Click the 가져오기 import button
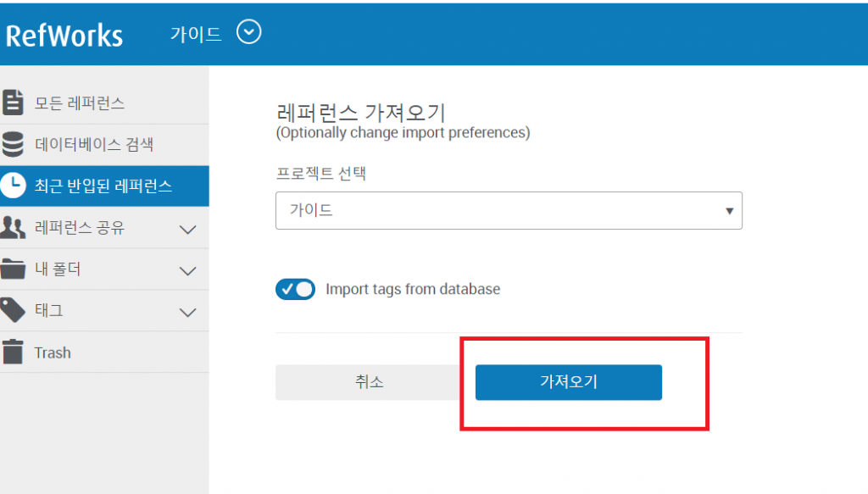This screenshot has width=868, height=494. pos(568,382)
